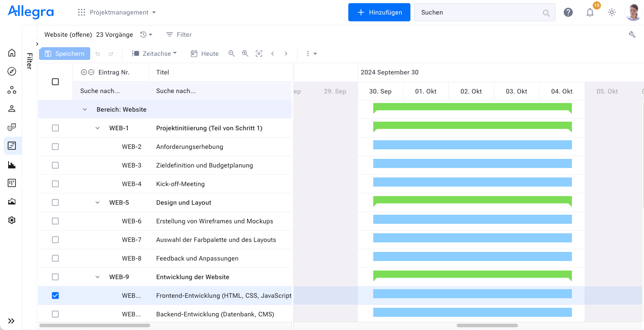The height and width of the screenshot is (330, 644).
Task: Collapse the WEB-9 Entwicklung der Website group
Action: pyautogui.click(x=97, y=276)
